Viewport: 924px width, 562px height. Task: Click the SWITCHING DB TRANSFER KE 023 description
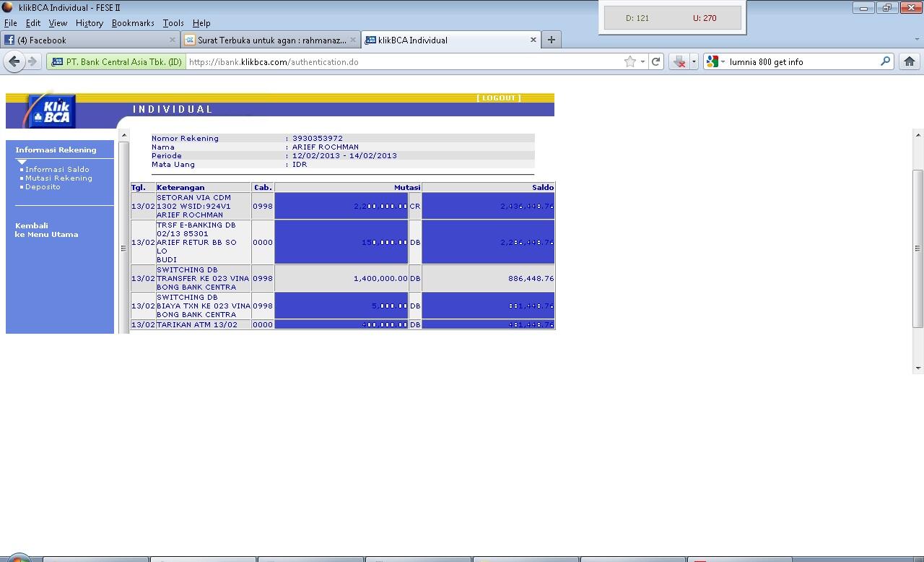[204, 279]
